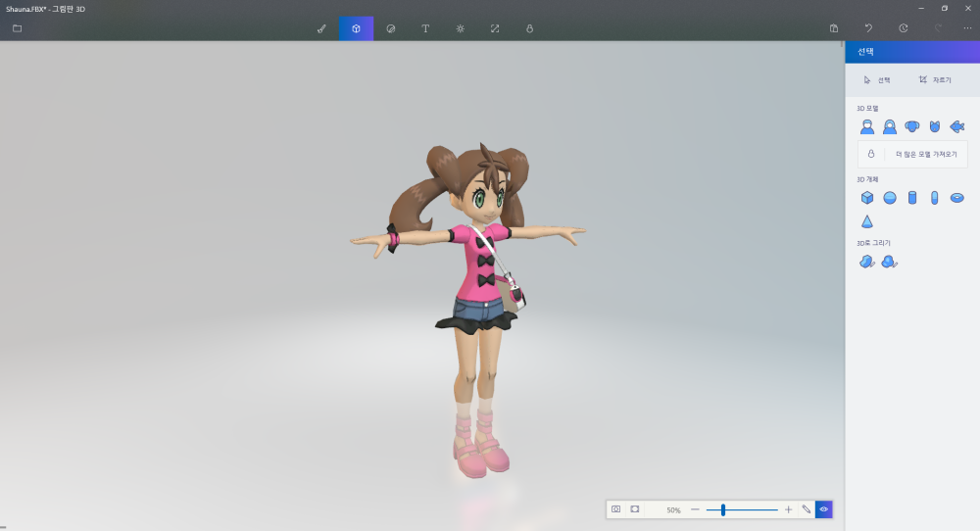This screenshot has width=980, height=531.
Task: Choose the 3D cone object
Action: pos(867,221)
